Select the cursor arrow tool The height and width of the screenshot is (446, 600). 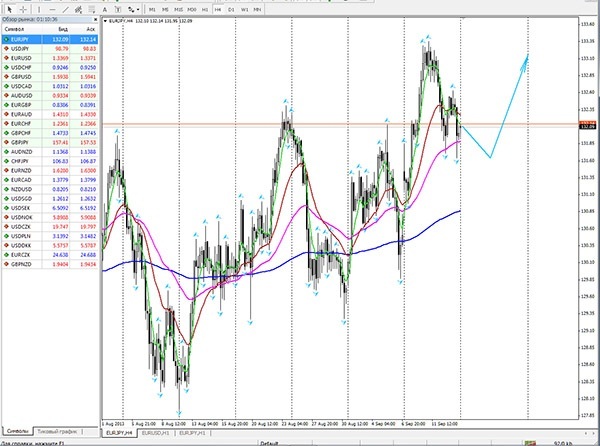click(6, 9)
